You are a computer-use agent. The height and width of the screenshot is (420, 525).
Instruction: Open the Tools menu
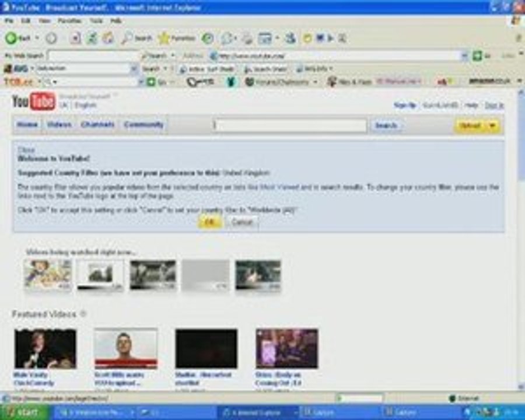tap(96, 21)
